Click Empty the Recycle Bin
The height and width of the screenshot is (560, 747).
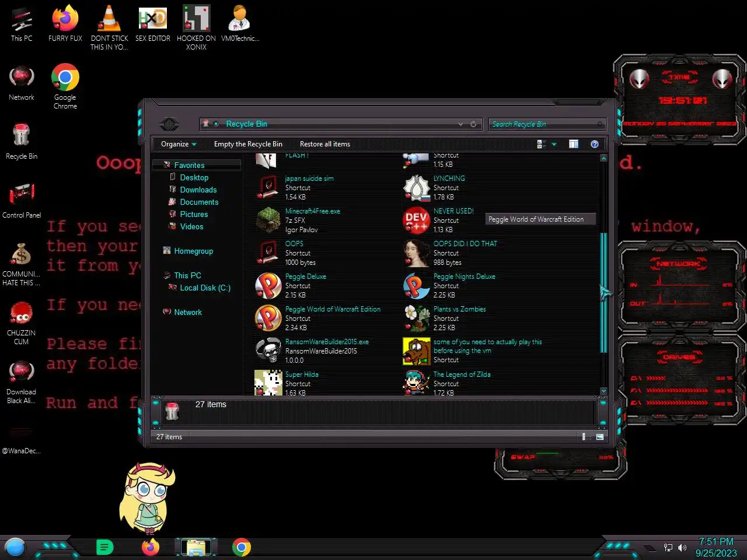248,144
